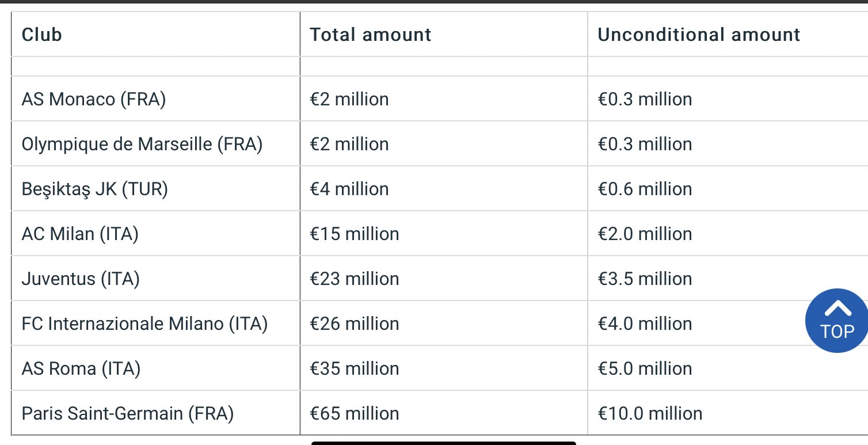Select the AC Milan (ITA) cell
This screenshot has height=445, width=868.
click(80, 234)
